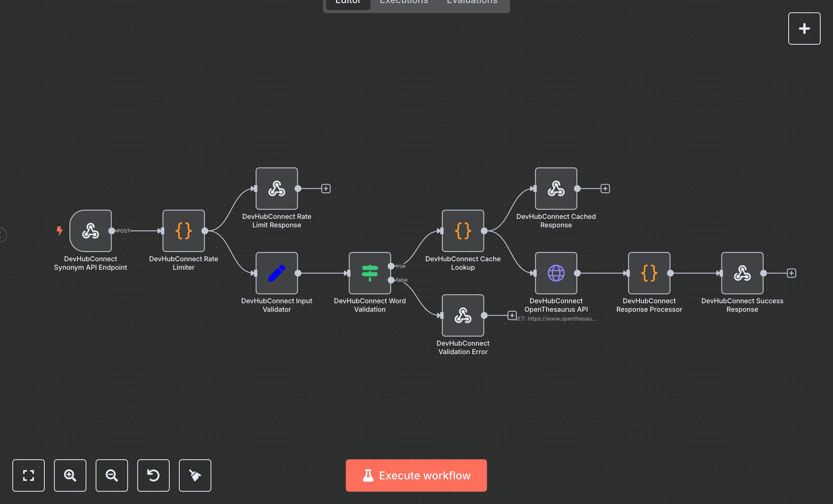Click the zoom to fit button
Screen dimensions: 833x504
[29, 475]
